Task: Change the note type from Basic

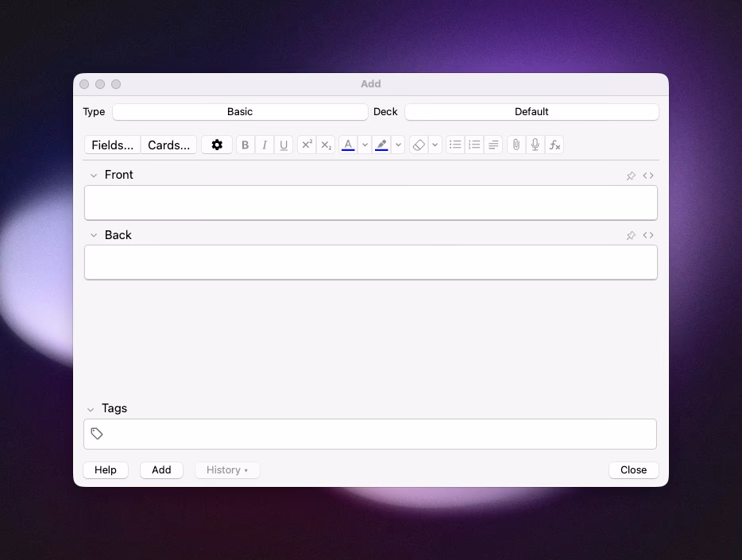Action: pyautogui.click(x=240, y=111)
